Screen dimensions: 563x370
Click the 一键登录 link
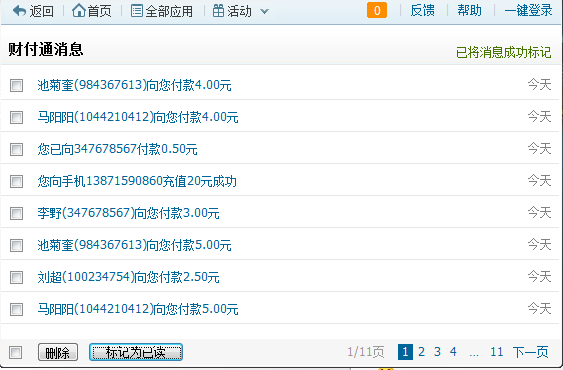pos(528,10)
